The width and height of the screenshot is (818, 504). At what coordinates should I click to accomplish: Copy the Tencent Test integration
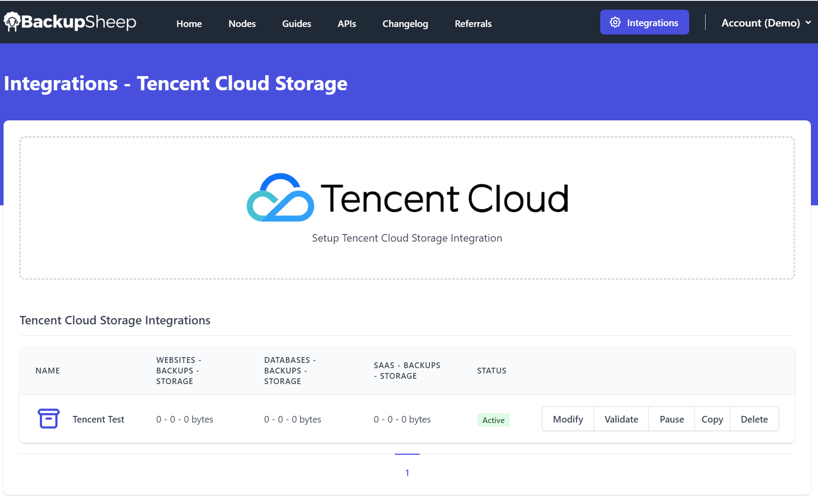[712, 419]
